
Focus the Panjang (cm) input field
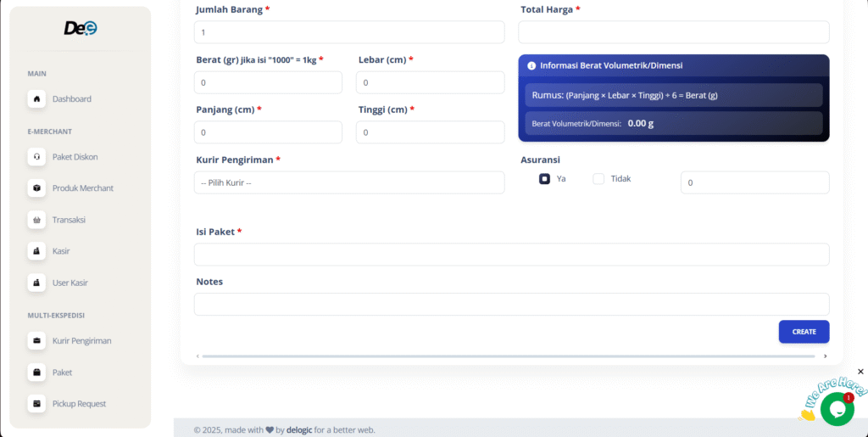pyautogui.click(x=268, y=132)
